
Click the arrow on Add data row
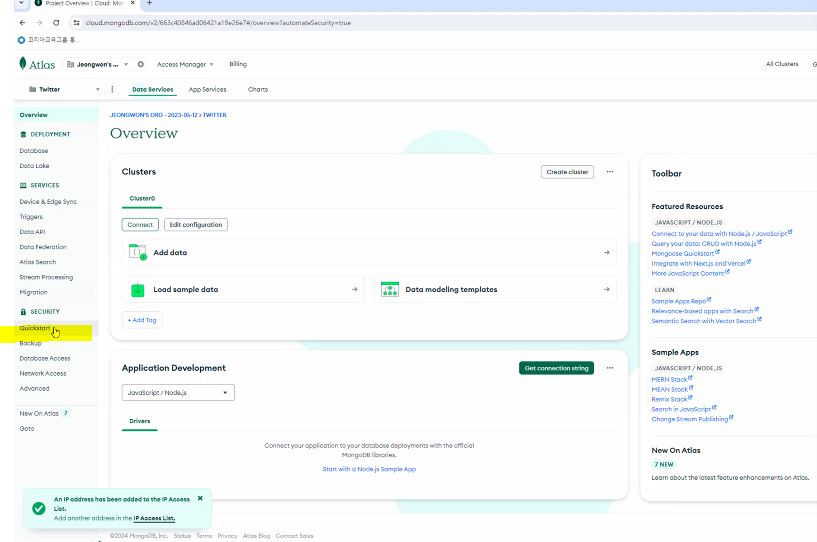coord(606,252)
